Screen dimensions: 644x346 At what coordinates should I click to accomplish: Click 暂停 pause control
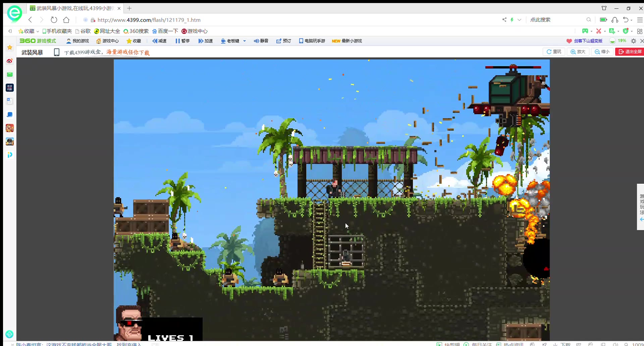[182, 41]
